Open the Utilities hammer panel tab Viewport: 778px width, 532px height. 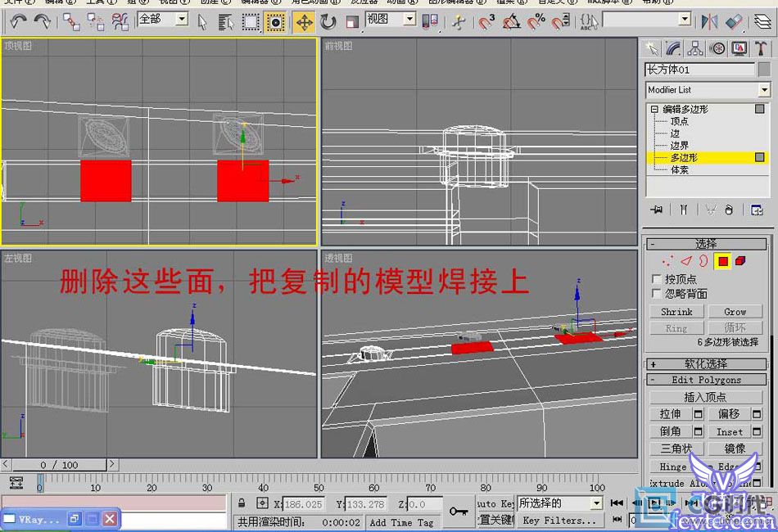coord(761,48)
